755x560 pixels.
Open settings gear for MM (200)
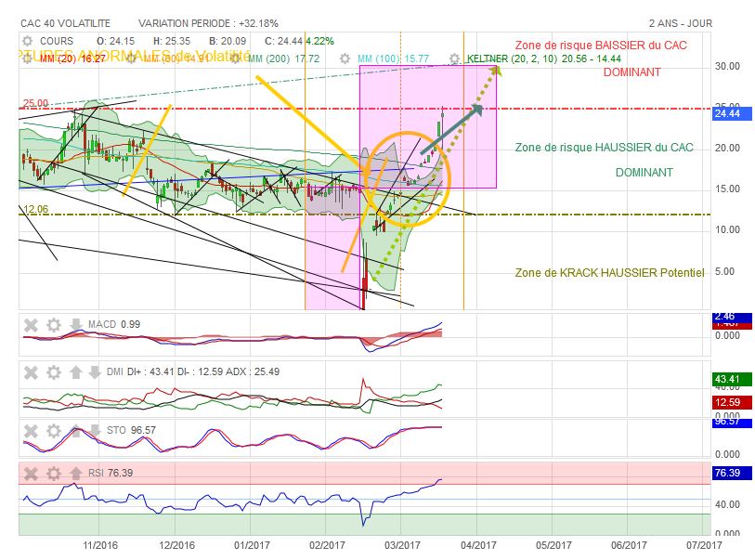[x=236, y=59]
